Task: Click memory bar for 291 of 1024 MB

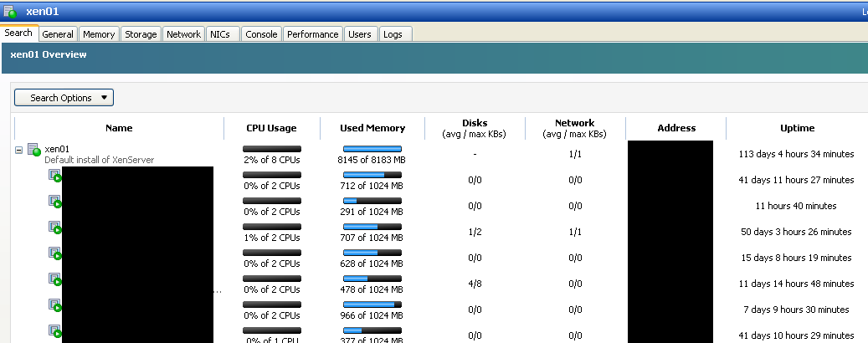Action: pos(372,201)
